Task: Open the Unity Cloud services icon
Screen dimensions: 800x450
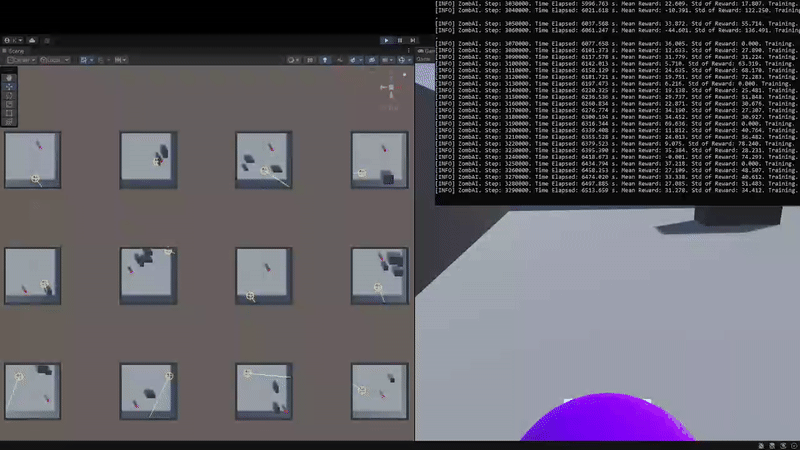Action: [x=32, y=40]
